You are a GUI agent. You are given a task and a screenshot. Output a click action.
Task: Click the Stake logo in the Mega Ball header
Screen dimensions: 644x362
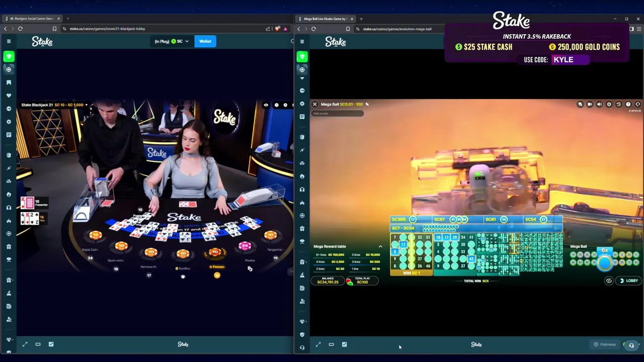pyautogui.click(x=336, y=41)
